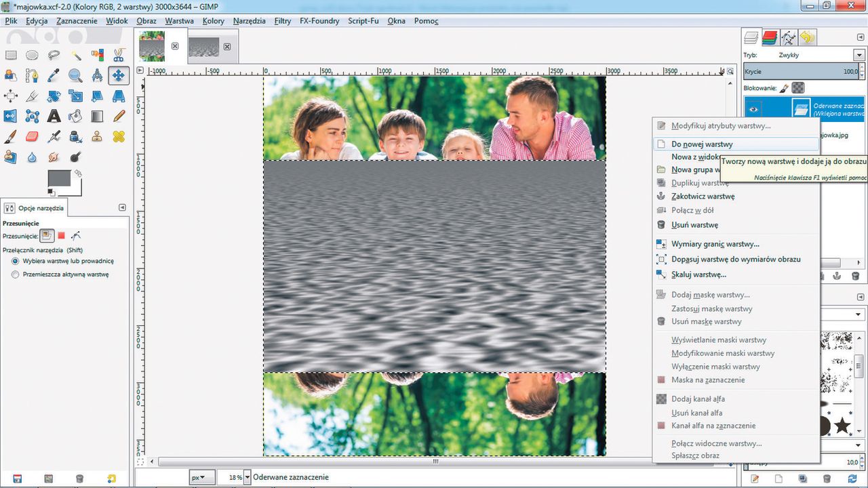Select the Bucket Fill tool
This screenshot has height=488, width=868.
75,117
